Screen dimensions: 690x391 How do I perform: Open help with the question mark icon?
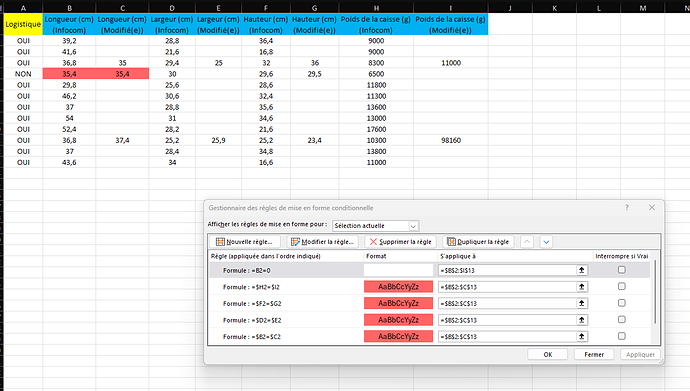click(627, 208)
